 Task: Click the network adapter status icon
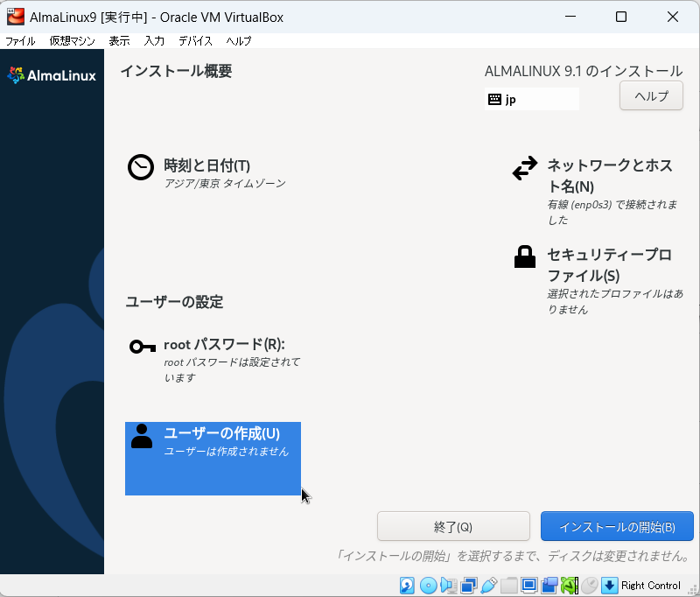pyautogui.click(x=469, y=586)
